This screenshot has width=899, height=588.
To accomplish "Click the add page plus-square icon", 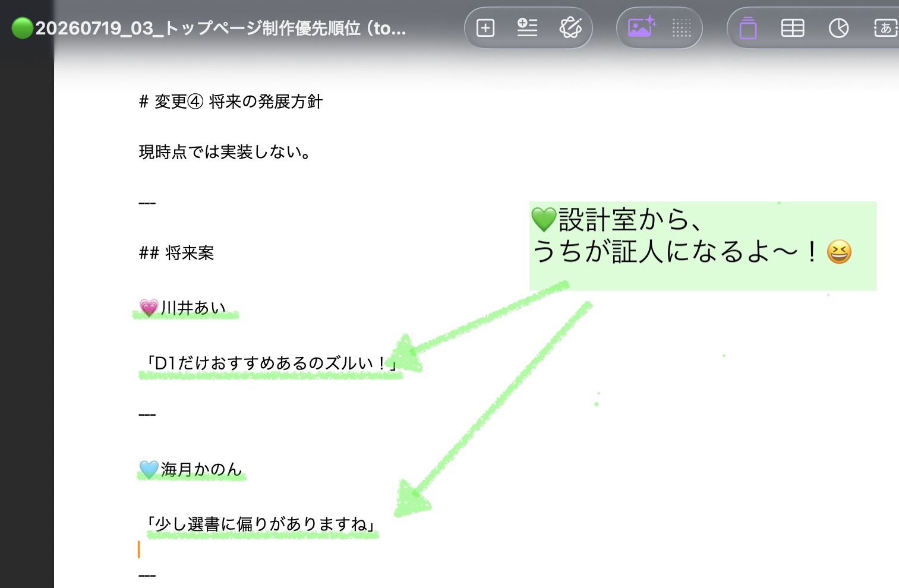I will point(485,28).
